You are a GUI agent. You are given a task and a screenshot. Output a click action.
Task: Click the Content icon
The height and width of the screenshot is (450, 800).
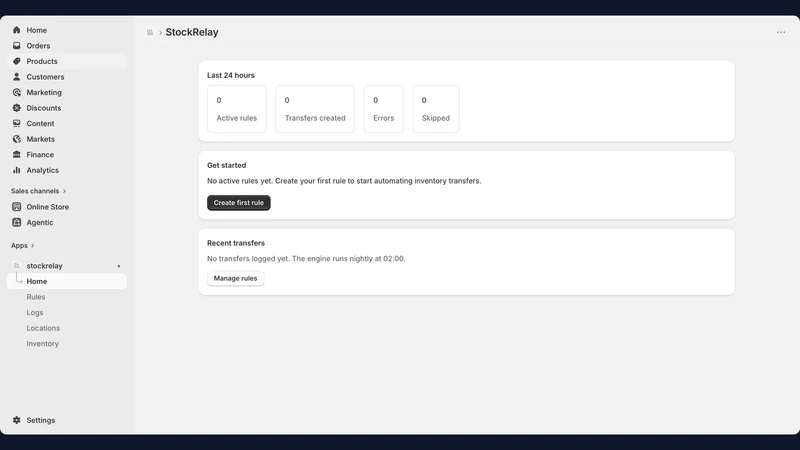(x=16, y=123)
